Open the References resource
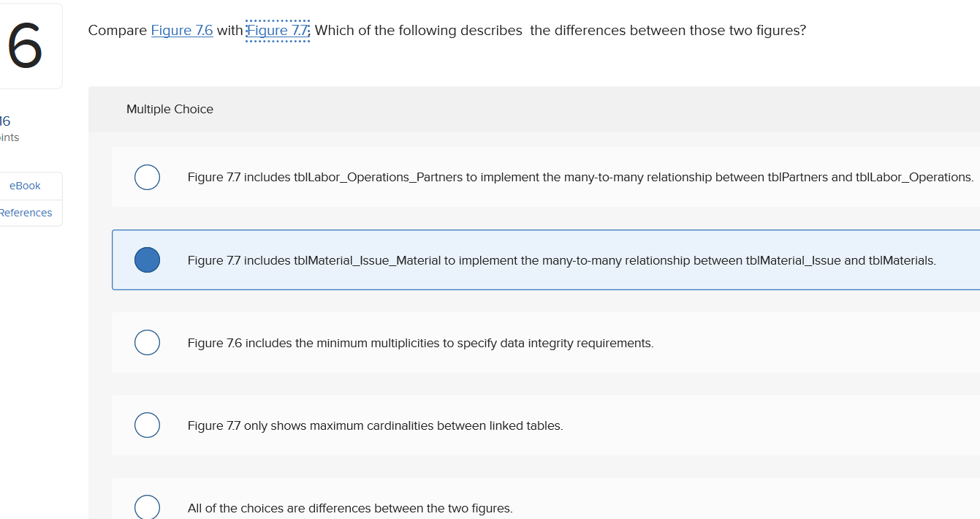The image size is (980, 519). [26, 213]
